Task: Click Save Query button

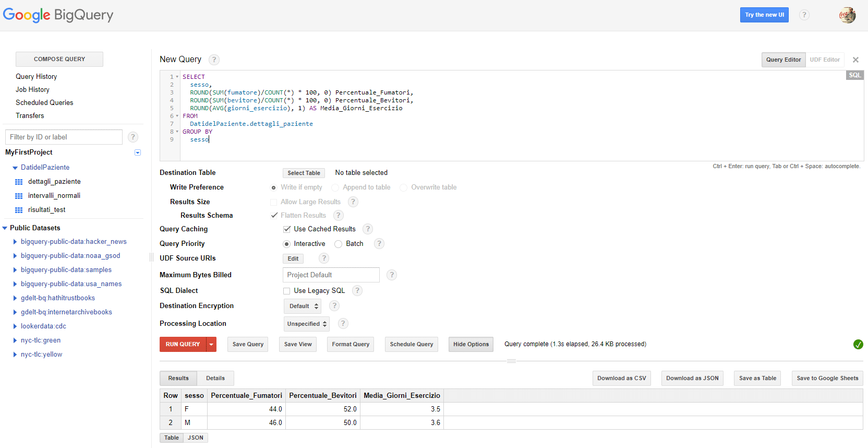Action: point(248,344)
